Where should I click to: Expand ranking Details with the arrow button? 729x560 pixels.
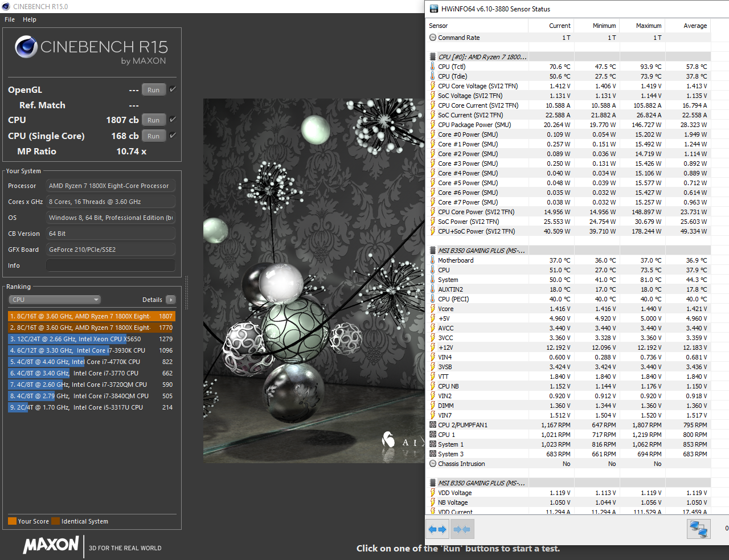(171, 300)
